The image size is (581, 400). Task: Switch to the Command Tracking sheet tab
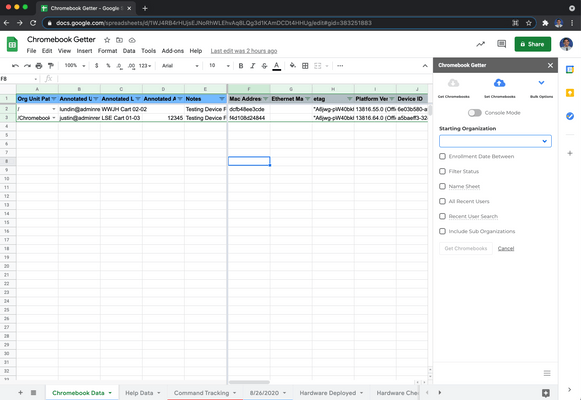tap(205, 393)
